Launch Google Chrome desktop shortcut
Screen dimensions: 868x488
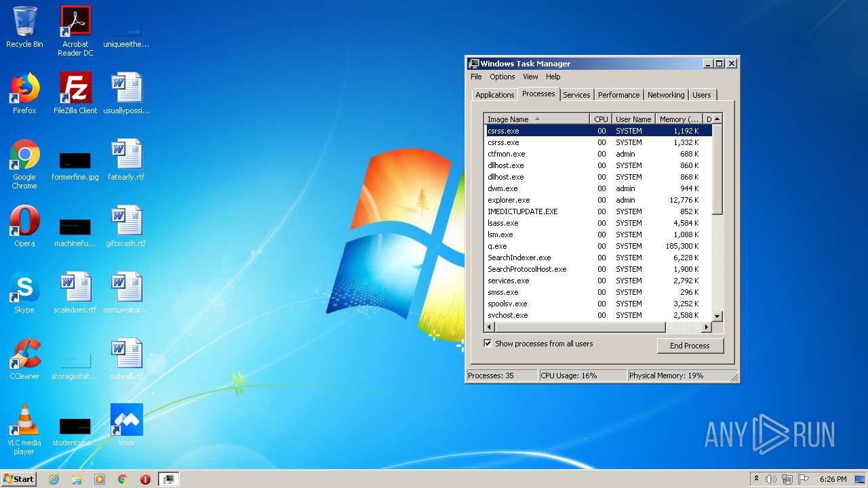(x=24, y=164)
